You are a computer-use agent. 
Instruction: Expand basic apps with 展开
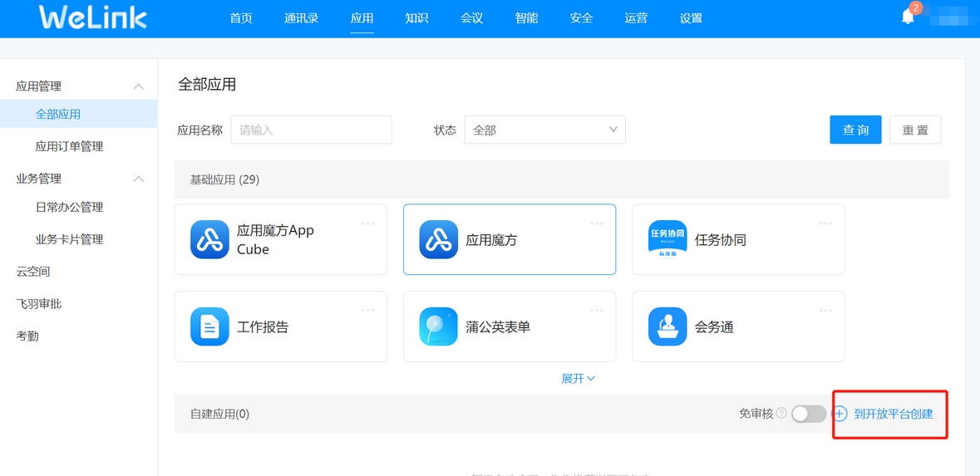(579, 379)
